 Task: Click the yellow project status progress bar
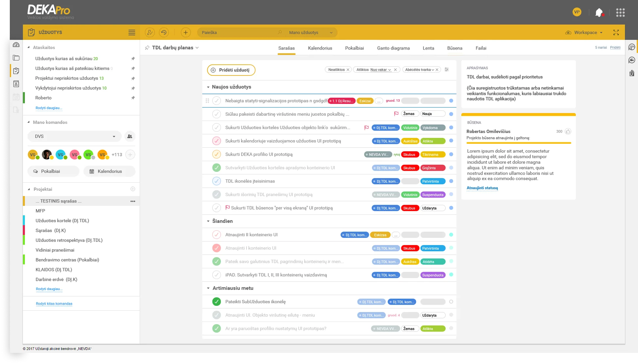pos(519,143)
